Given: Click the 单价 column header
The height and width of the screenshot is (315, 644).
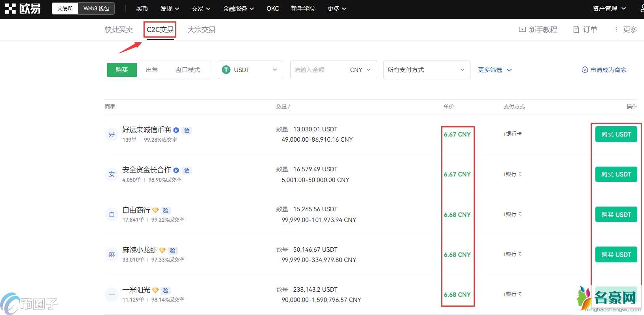Looking at the screenshot, I should [x=449, y=106].
